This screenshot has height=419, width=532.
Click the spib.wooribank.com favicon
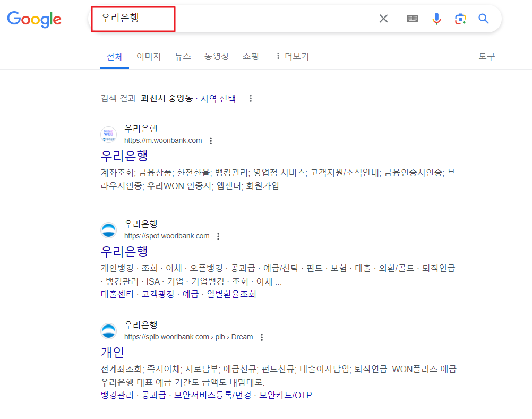pos(108,331)
